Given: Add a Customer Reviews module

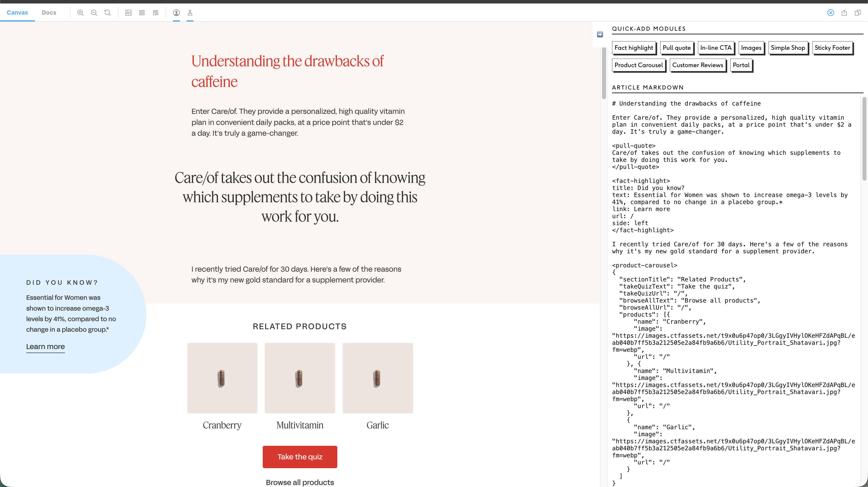Looking at the screenshot, I should click(x=698, y=65).
